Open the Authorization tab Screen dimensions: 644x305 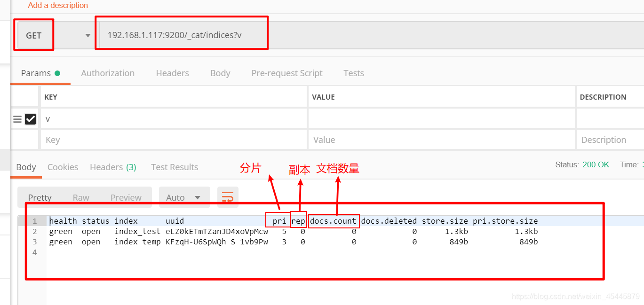click(108, 73)
